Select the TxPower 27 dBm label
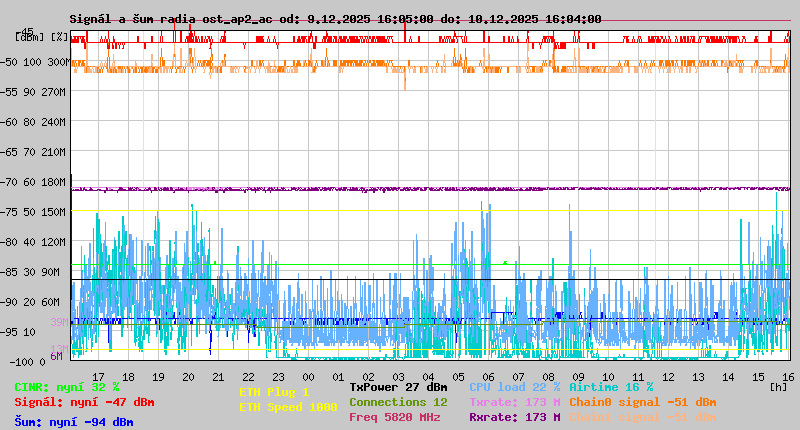The image size is (800, 430). (398, 387)
